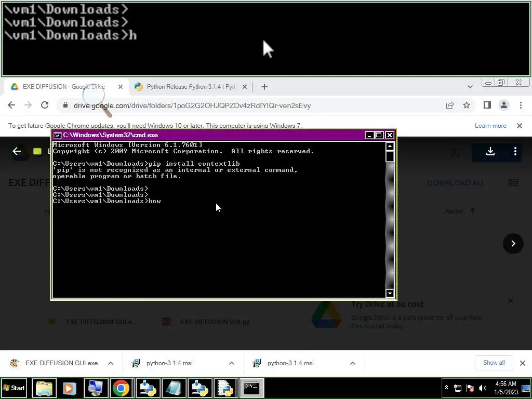Viewport: 532px width, 399px height.
Task: Show hidden system tray icons
Action: pos(446,388)
